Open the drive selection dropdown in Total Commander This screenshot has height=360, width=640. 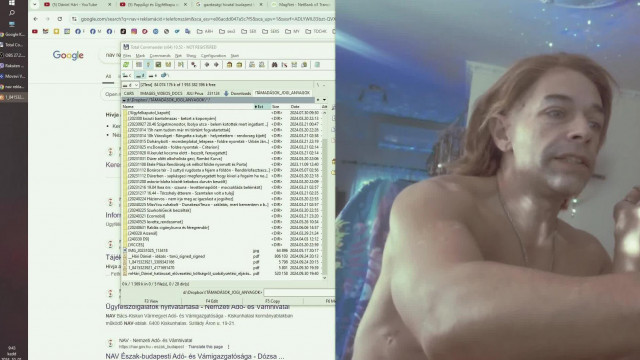(x=131, y=85)
